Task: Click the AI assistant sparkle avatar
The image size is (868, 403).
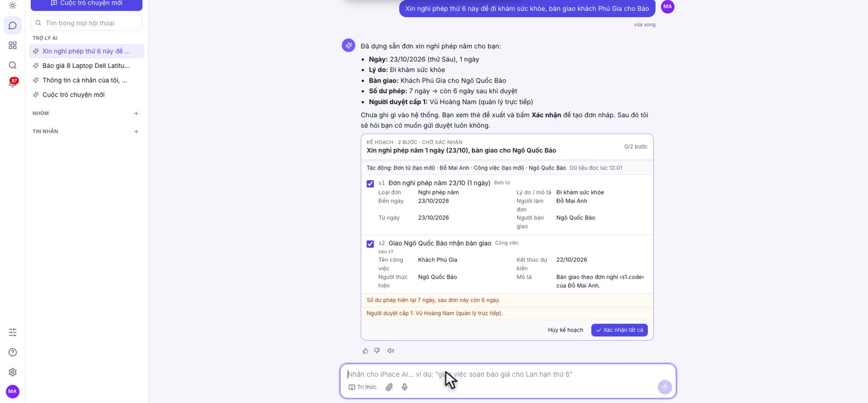Action: click(348, 45)
